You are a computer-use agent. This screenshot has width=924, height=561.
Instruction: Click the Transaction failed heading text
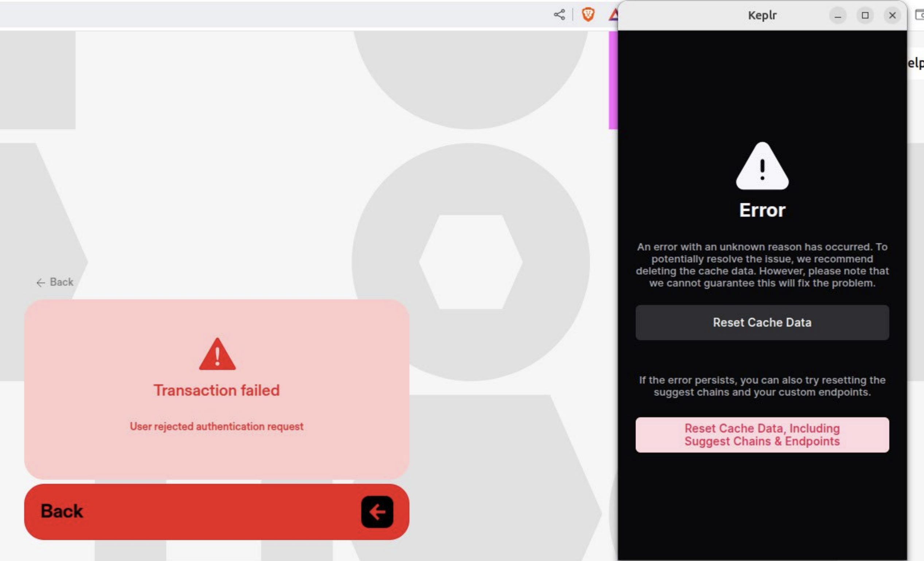[x=216, y=390]
